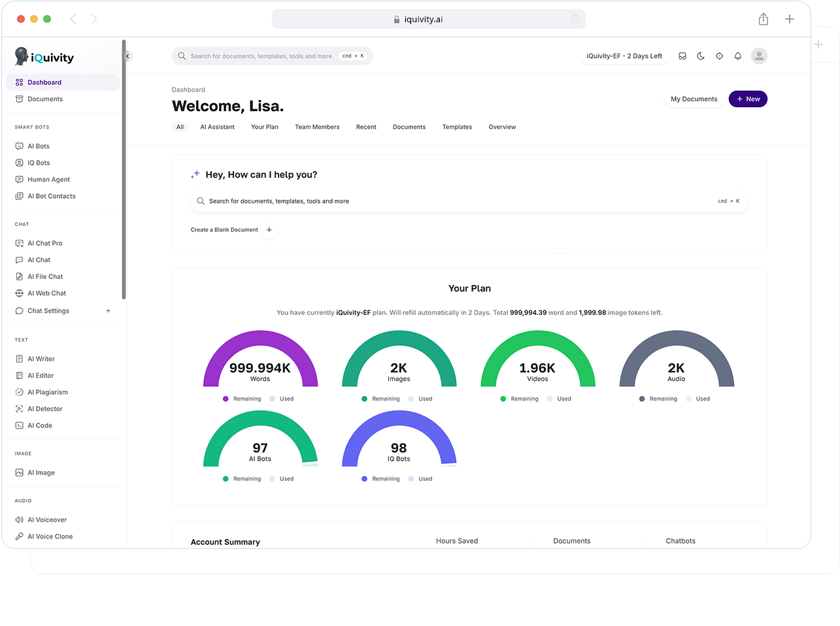Click the iQuivity-EF 2 Days Left plan badge
This screenshot has width=840, height=626.
tap(624, 56)
